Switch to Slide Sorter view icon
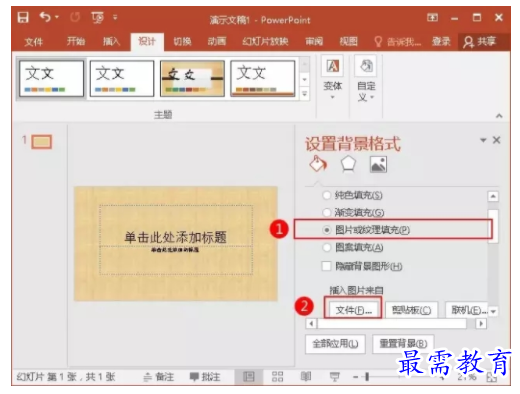This screenshot has width=520, height=394. (x=277, y=377)
